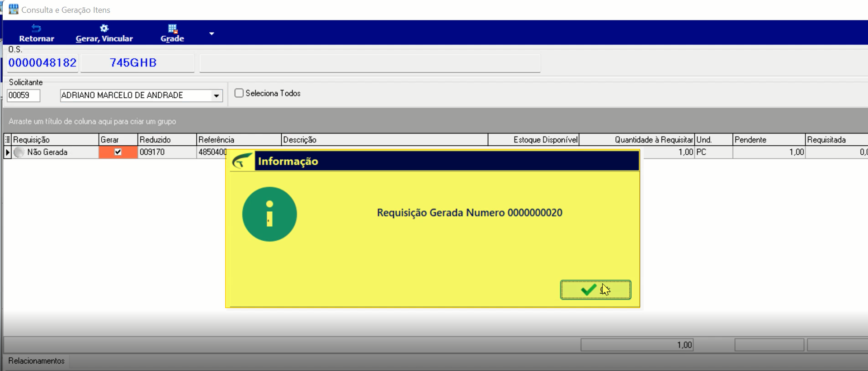Click the Estoque Disponível column header
The width and height of the screenshot is (868, 371).
coord(533,140)
